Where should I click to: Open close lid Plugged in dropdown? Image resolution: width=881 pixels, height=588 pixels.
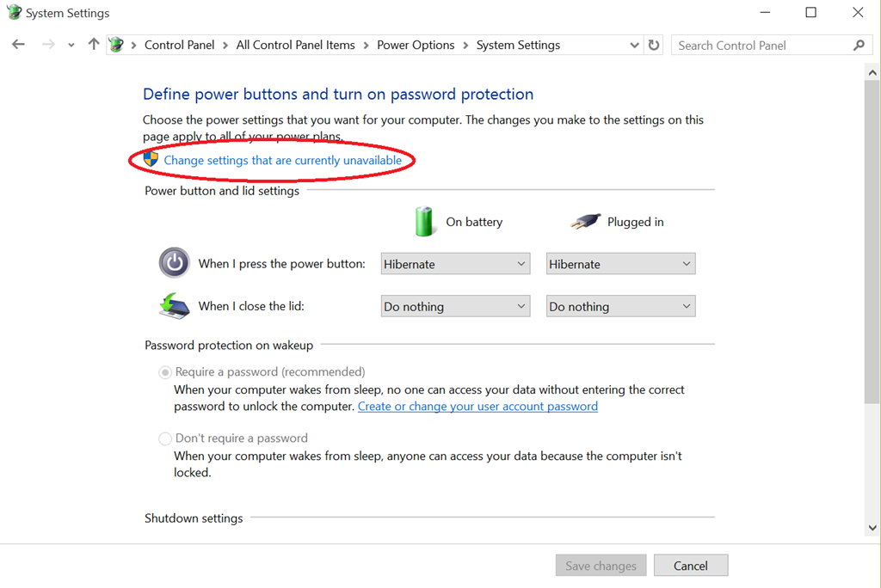point(620,306)
